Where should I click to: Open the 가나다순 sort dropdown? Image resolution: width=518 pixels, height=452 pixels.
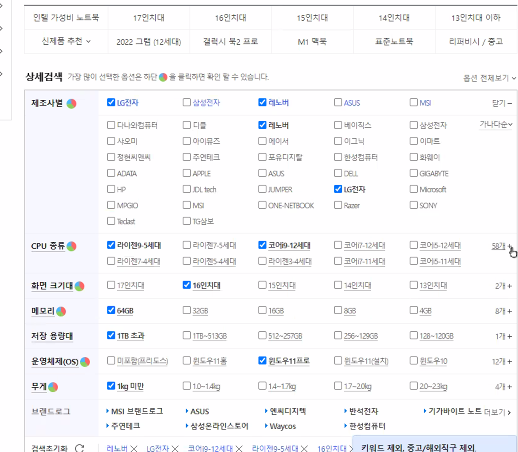pyautogui.click(x=496, y=124)
